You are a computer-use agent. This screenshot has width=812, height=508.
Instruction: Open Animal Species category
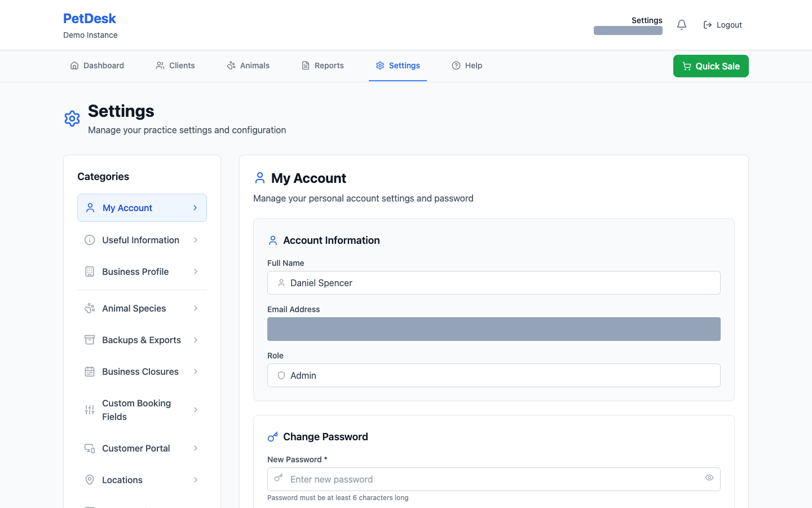pyautogui.click(x=142, y=308)
